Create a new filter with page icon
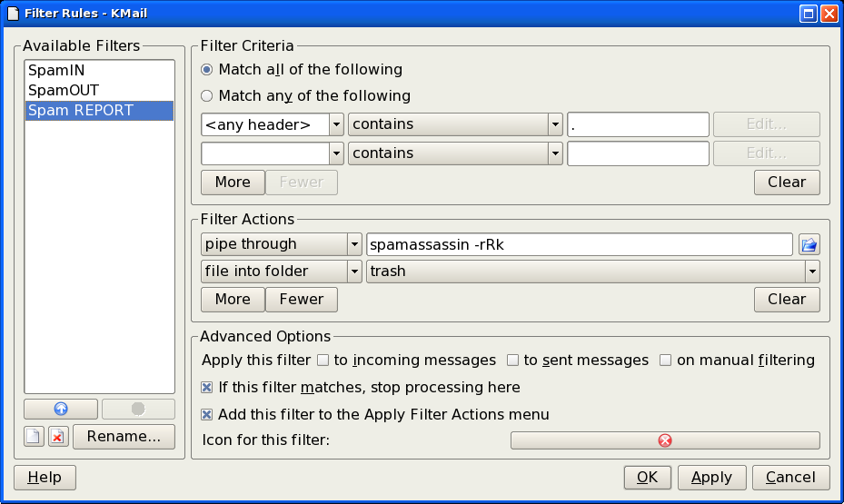The width and height of the screenshot is (844, 504). click(34, 436)
